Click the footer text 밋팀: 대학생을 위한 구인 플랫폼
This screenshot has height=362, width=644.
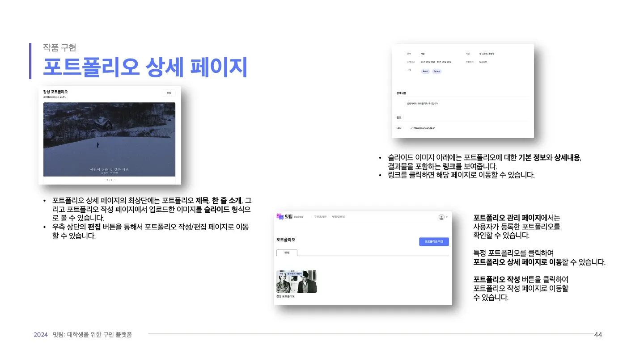(x=92, y=334)
